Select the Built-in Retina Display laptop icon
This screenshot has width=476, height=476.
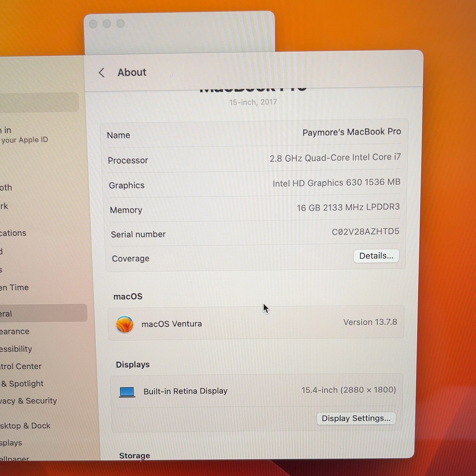point(127,392)
